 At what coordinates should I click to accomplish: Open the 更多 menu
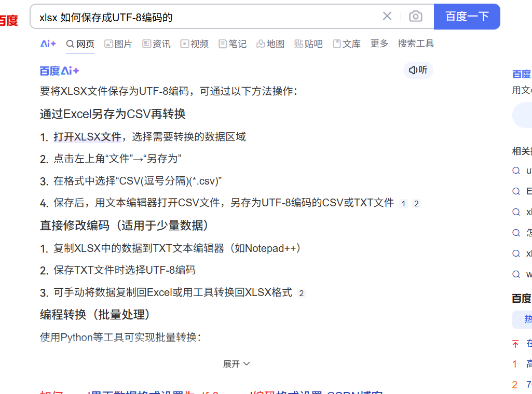(379, 44)
